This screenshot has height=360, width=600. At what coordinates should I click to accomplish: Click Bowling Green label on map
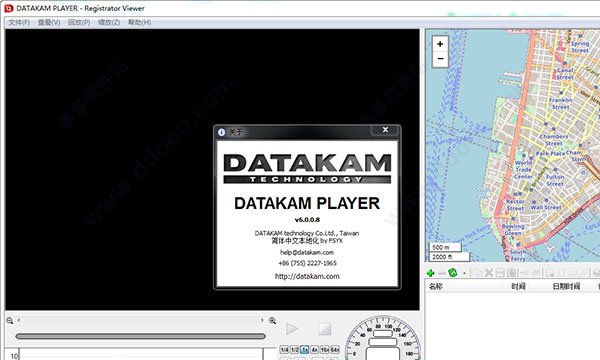(513, 230)
